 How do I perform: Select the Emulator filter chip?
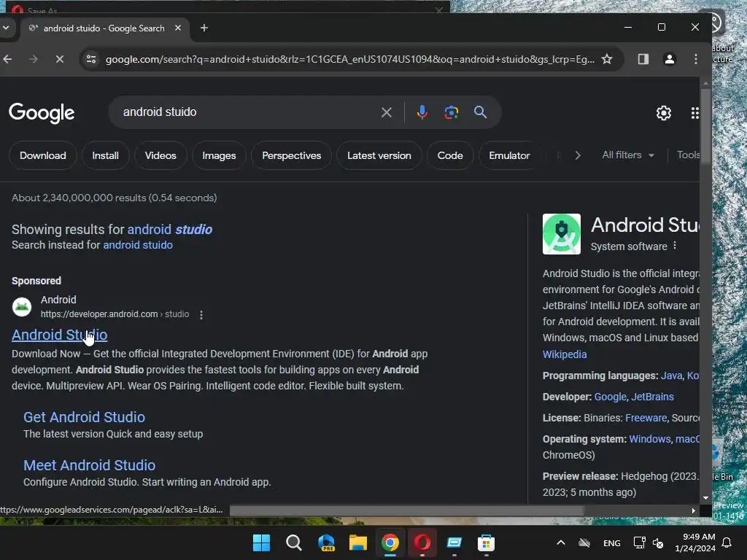point(509,156)
